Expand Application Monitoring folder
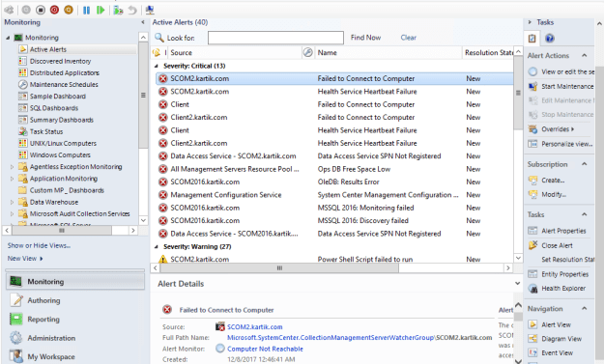Viewport: 604px width, 364px height. point(12,179)
